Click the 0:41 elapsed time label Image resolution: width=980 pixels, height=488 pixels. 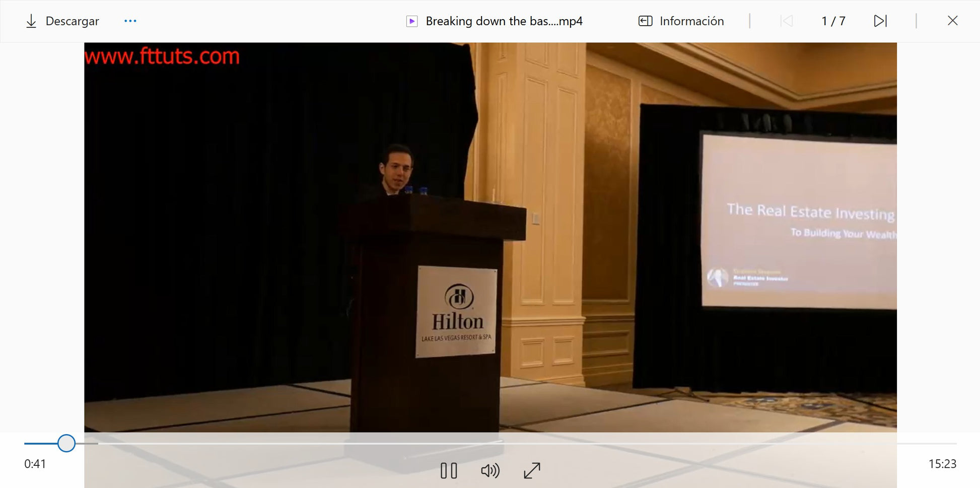pyautogui.click(x=35, y=464)
